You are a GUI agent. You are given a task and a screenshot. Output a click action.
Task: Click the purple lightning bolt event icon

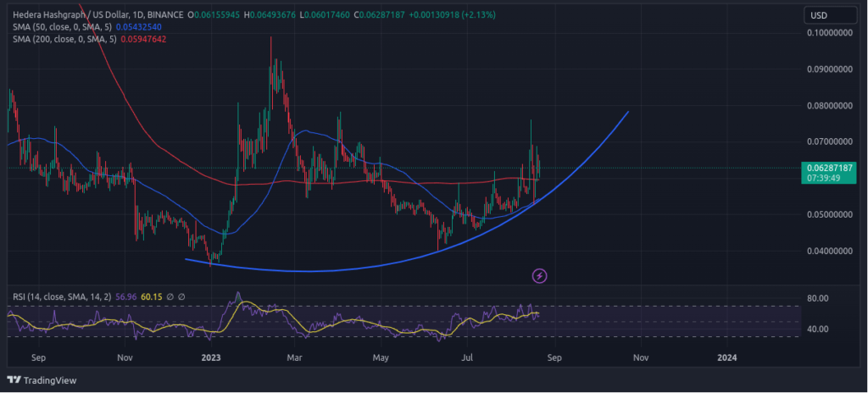pyautogui.click(x=539, y=275)
